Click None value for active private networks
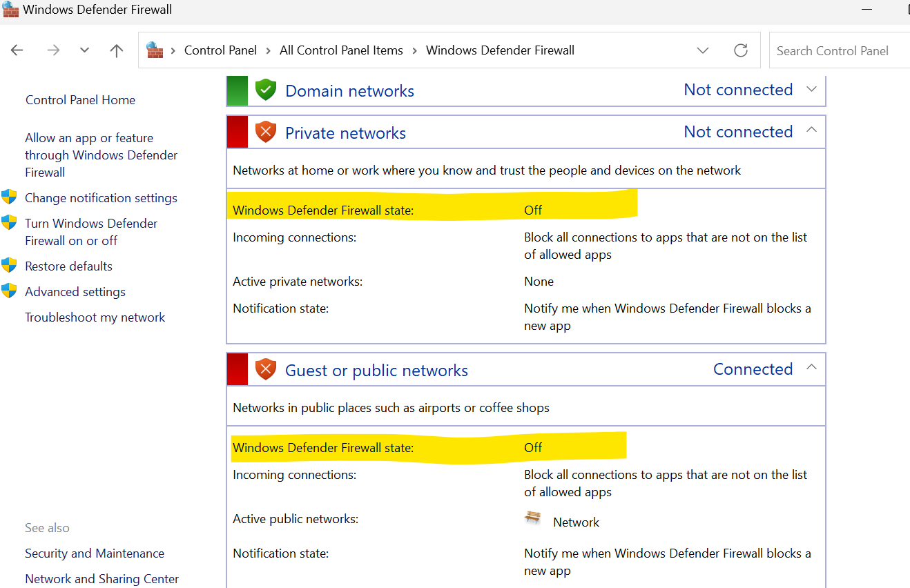The image size is (910, 588). (539, 282)
